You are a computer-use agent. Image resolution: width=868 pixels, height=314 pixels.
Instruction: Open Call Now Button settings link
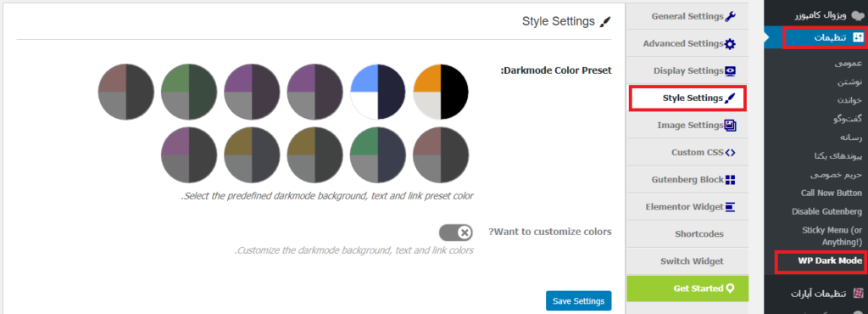(x=831, y=193)
